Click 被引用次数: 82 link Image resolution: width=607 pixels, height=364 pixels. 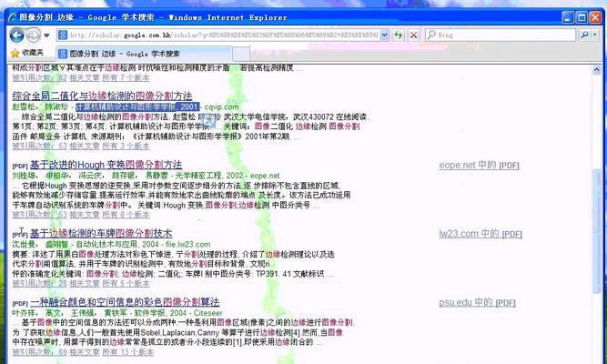[39, 78]
